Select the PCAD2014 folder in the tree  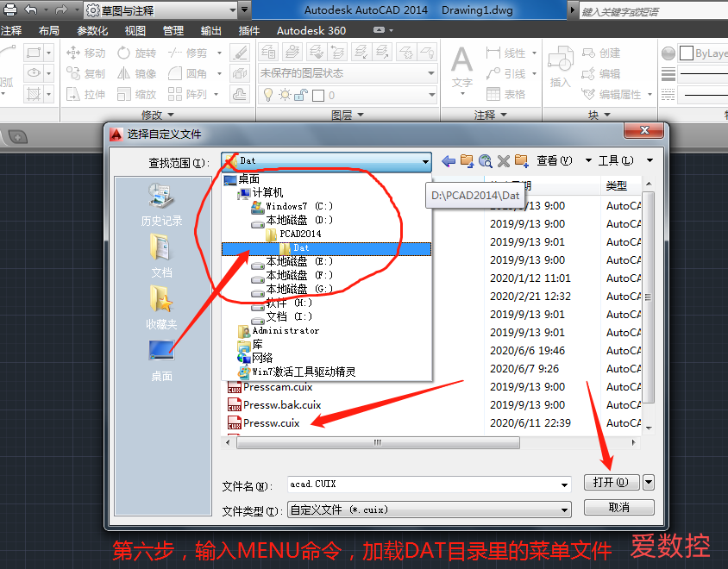pyautogui.click(x=293, y=234)
